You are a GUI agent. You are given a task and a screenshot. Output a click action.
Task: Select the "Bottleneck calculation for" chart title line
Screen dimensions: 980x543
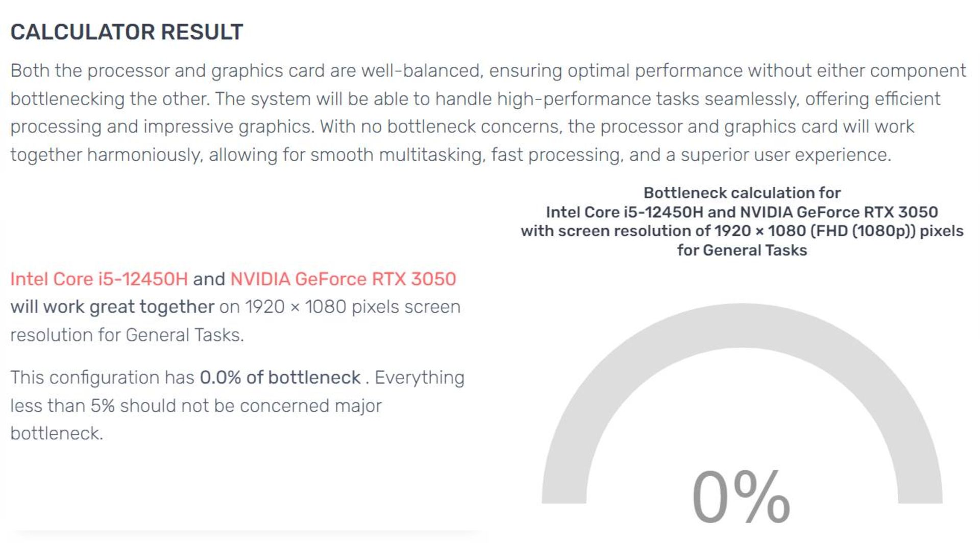[742, 193]
